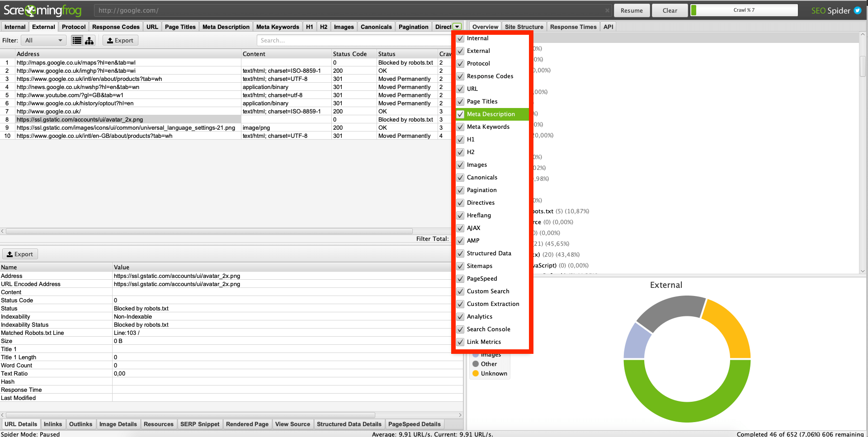
Task: Sort by the Address column header
Action: click(128, 54)
